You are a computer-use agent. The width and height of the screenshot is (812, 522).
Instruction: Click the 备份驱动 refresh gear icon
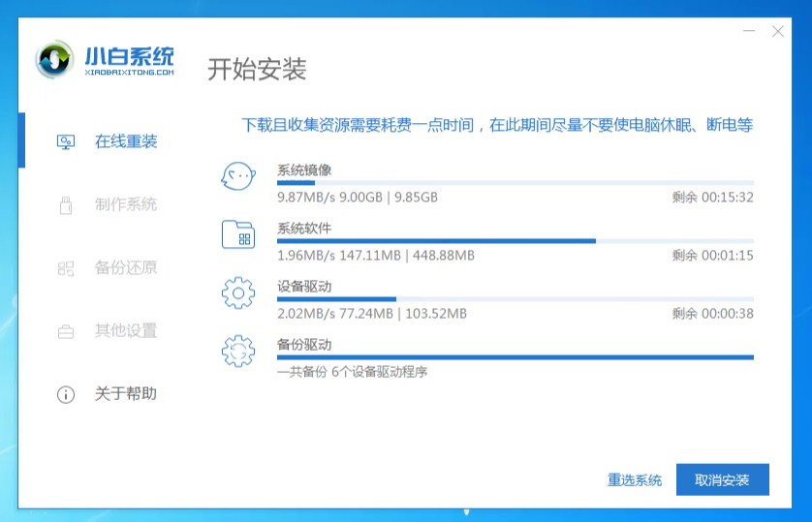[238, 352]
